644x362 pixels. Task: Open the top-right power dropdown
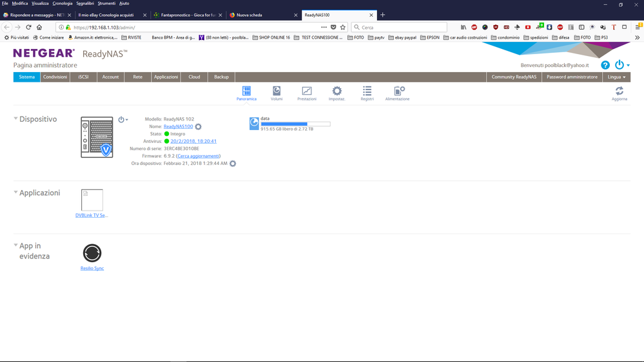tap(622, 65)
